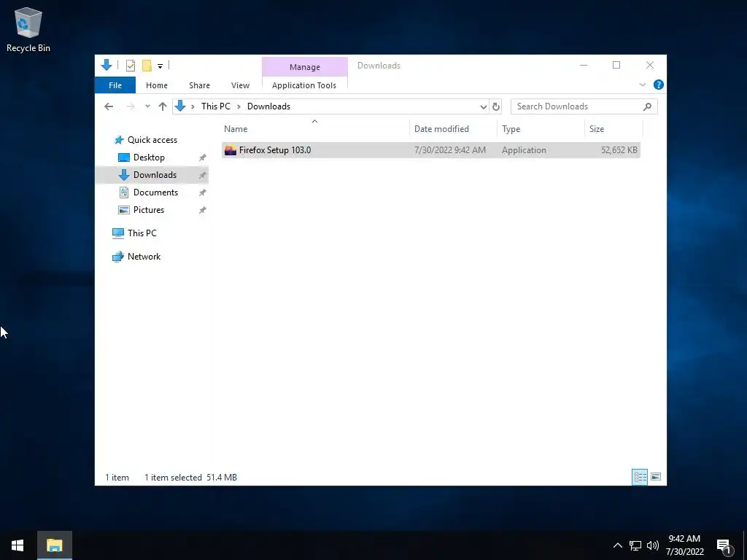Switch to the Home ribbon tab
The width and height of the screenshot is (747, 560).
[157, 85]
